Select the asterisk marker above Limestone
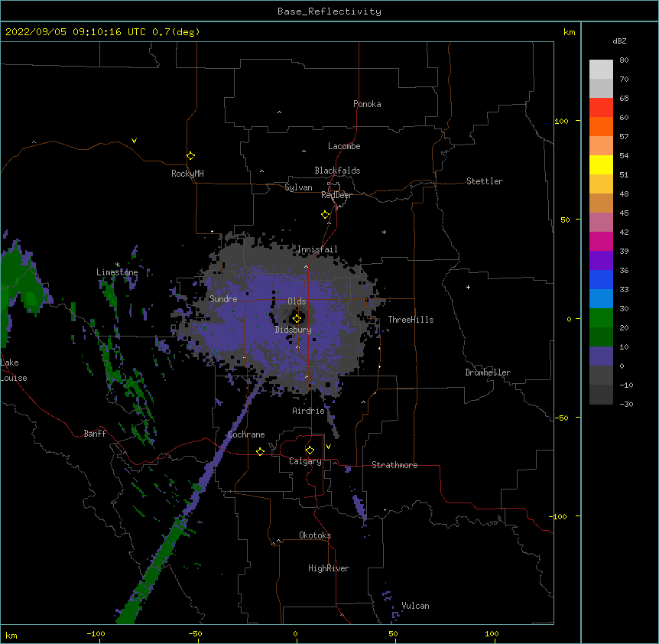The image size is (659, 644). pyautogui.click(x=118, y=265)
